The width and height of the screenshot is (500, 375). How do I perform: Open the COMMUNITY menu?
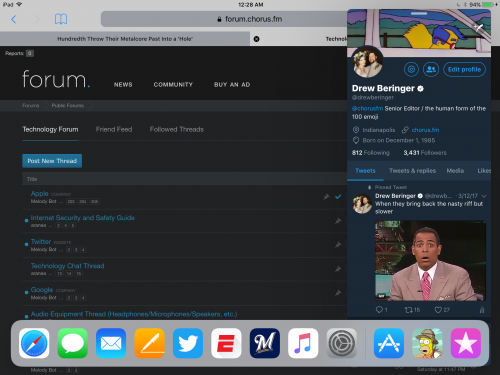173,85
